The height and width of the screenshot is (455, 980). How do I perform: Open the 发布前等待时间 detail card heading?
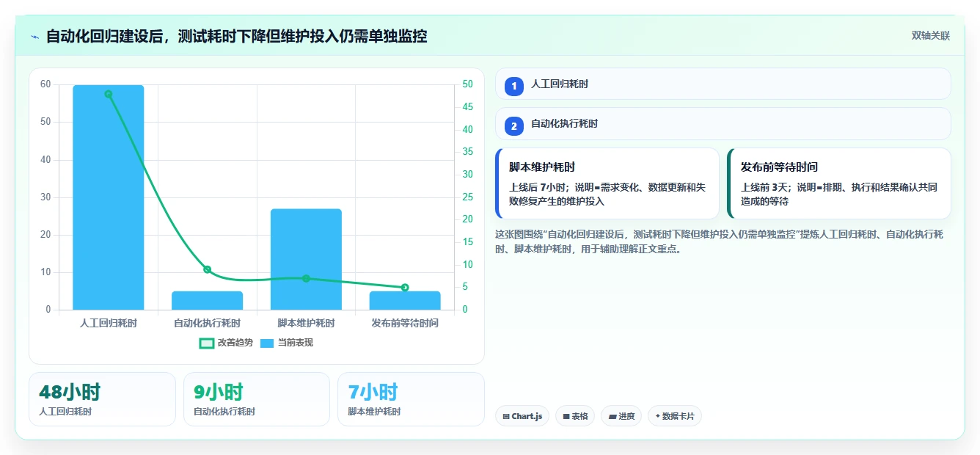click(779, 167)
